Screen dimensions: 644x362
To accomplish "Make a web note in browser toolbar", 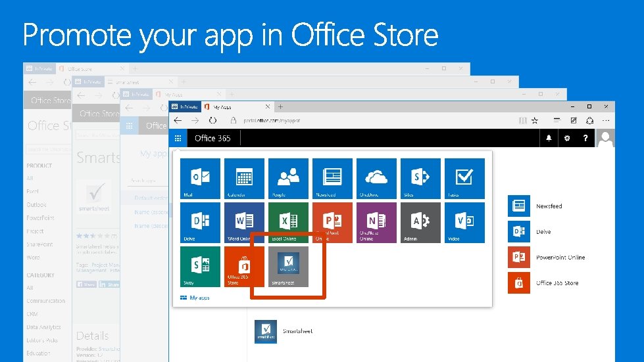I will click(x=574, y=120).
